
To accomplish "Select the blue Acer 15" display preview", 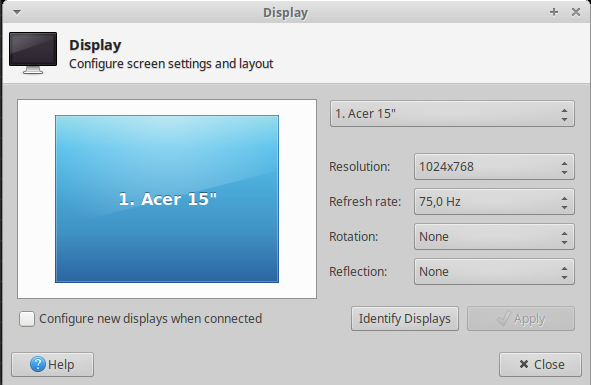I will [167, 199].
